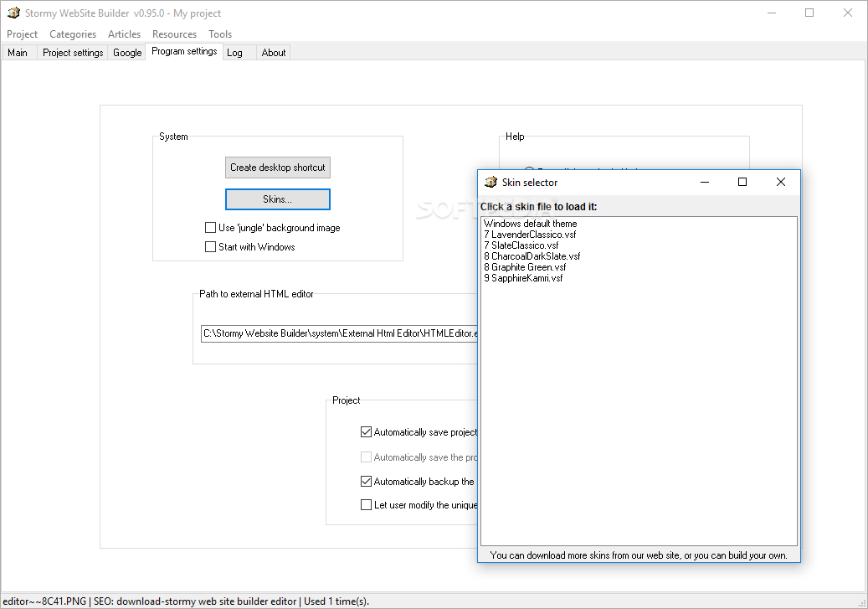The width and height of the screenshot is (868, 609).
Task: Click the Stormy WebSite Builder title bar icon
Action: pyautogui.click(x=13, y=13)
